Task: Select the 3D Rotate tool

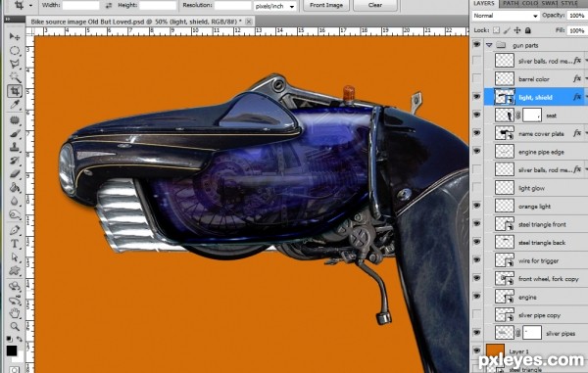Action: click(15, 287)
